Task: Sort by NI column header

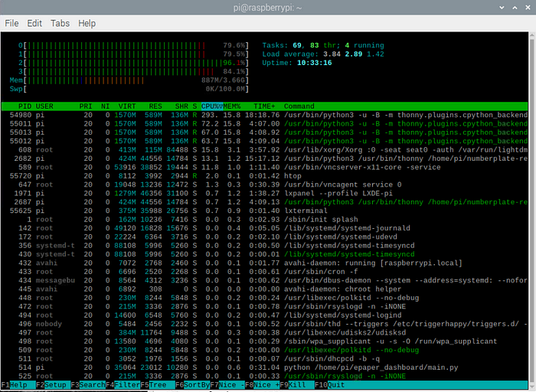Action: click(x=106, y=106)
